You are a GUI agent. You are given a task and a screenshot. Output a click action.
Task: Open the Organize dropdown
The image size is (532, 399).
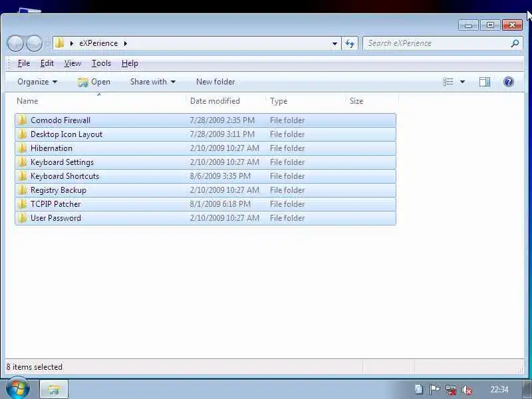(37, 82)
